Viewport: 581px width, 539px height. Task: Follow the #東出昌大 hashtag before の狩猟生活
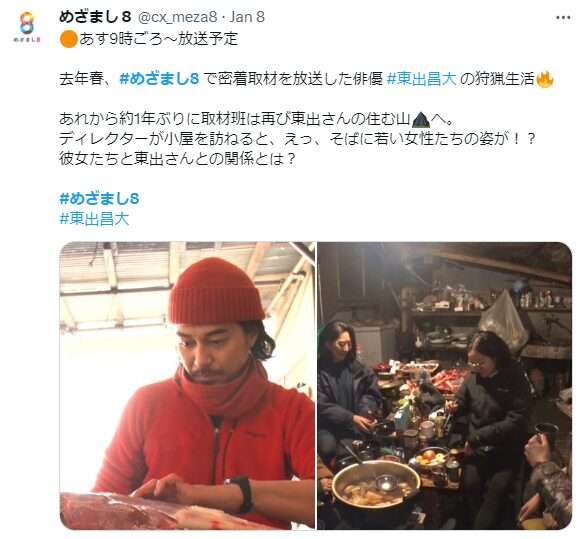click(x=421, y=79)
